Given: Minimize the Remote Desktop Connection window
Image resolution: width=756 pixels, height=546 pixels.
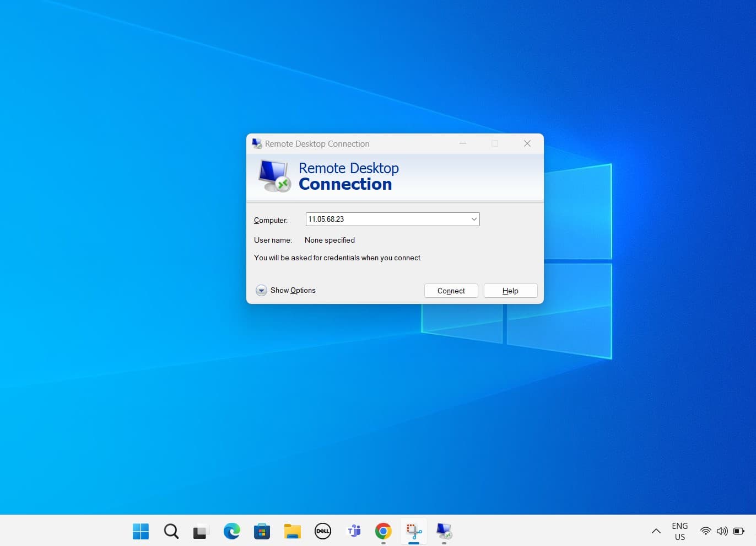Looking at the screenshot, I should coord(463,143).
